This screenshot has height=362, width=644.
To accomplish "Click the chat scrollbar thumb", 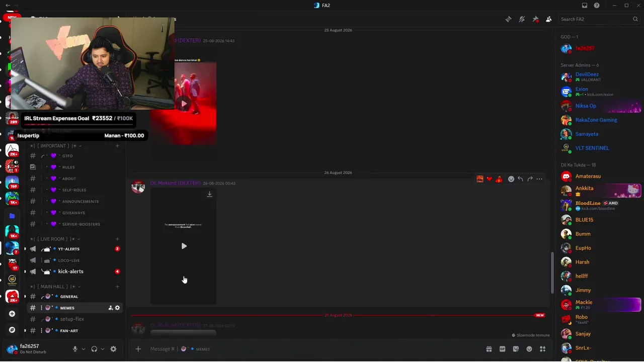I will (x=552, y=272).
